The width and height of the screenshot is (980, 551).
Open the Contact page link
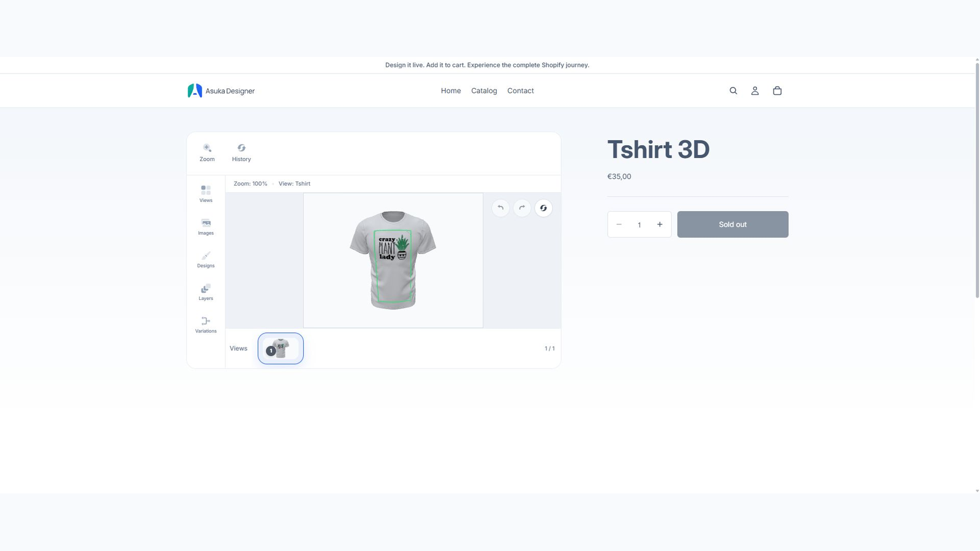click(x=521, y=91)
